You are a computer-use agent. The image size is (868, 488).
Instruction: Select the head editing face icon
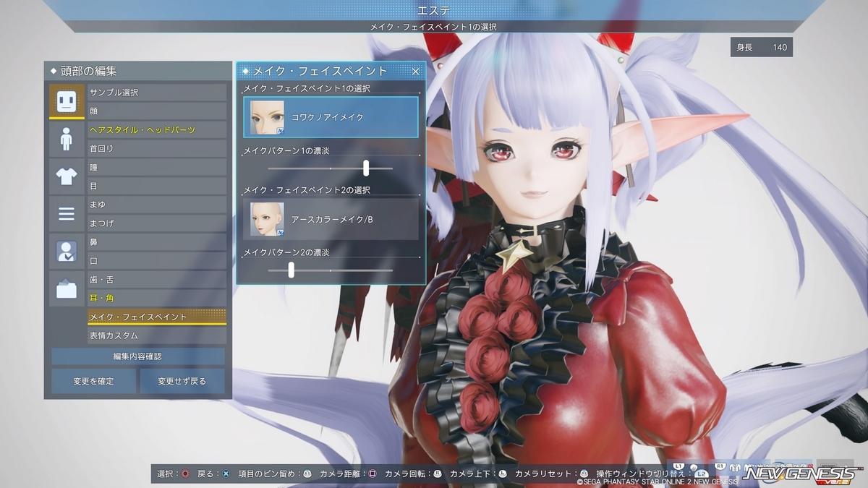[x=67, y=102]
